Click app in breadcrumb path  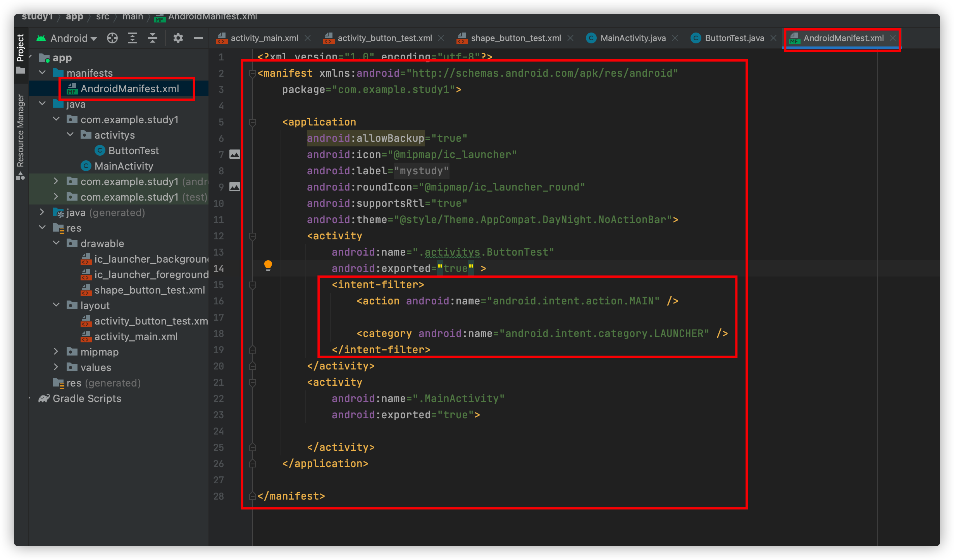pyautogui.click(x=74, y=17)
